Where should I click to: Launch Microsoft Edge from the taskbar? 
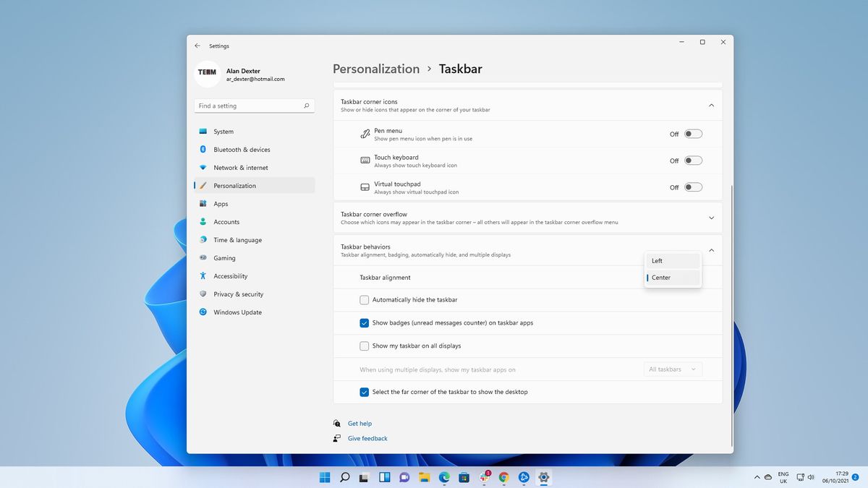[x=443, y=477]
